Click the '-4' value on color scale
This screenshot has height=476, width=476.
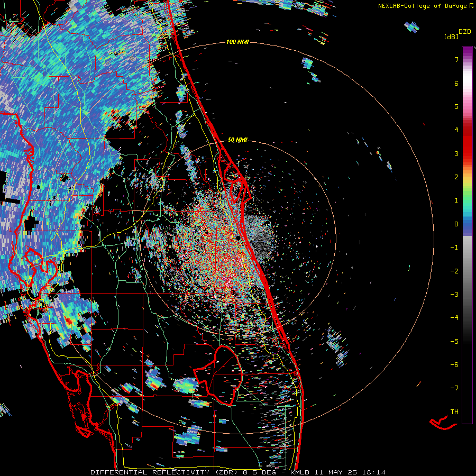click(454, 318)
